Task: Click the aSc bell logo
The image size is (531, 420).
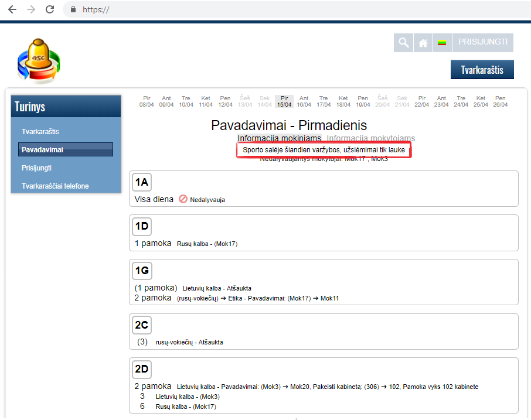Action: pos(39,62)
